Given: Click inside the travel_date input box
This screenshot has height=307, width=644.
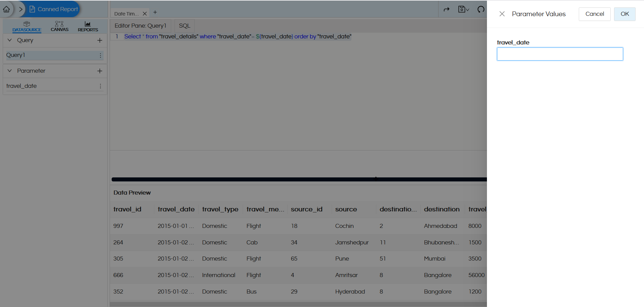Looking at the screenshot, I should [559, 54].
